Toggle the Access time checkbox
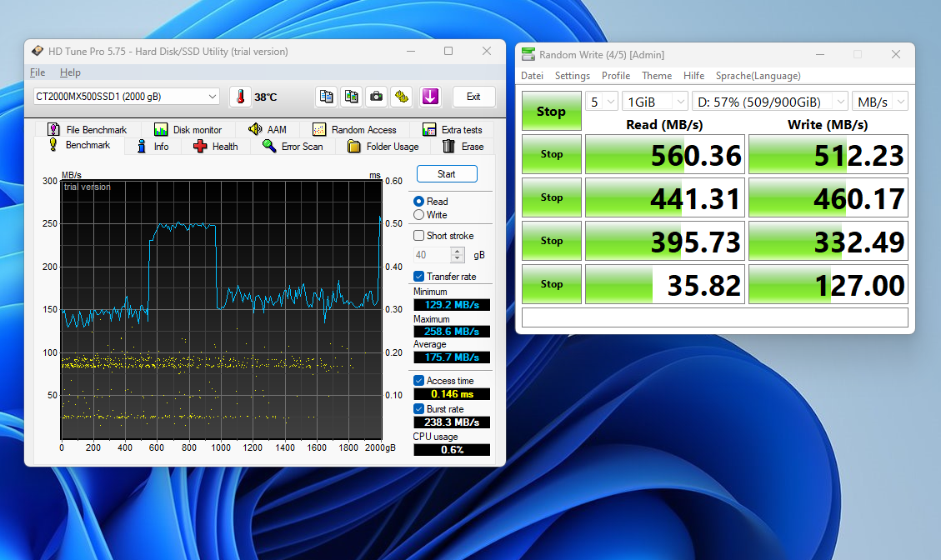941x560 pixels. pyautogui.click(x=419, y=381)
